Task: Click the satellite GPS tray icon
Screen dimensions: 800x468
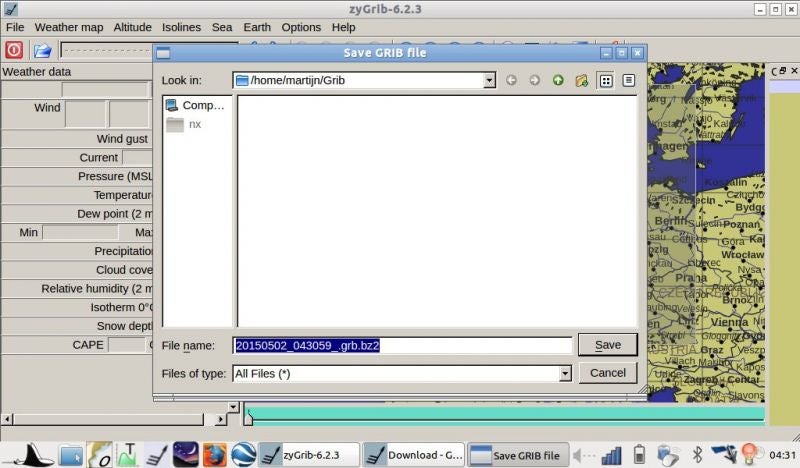Action: click(x=724, y=454)
